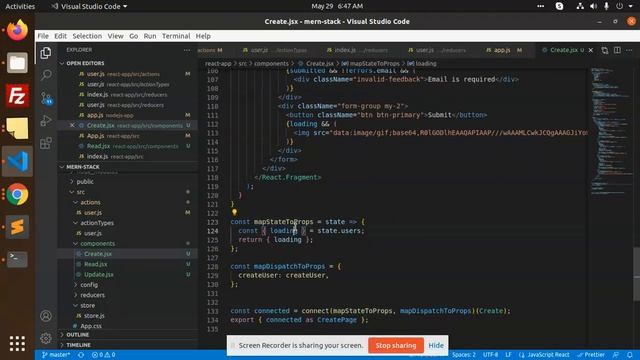
Task: Click Stop sharing button
Action: click(x=396, y=345)
